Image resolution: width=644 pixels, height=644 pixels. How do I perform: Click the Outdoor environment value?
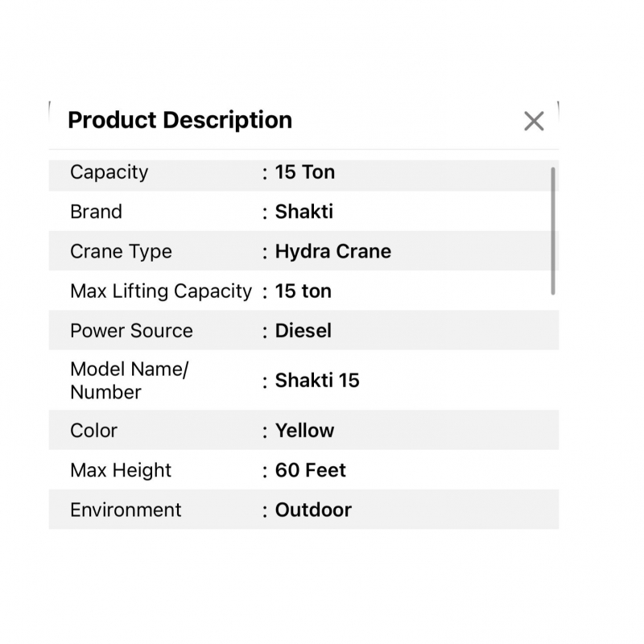(x=313, y=510)
